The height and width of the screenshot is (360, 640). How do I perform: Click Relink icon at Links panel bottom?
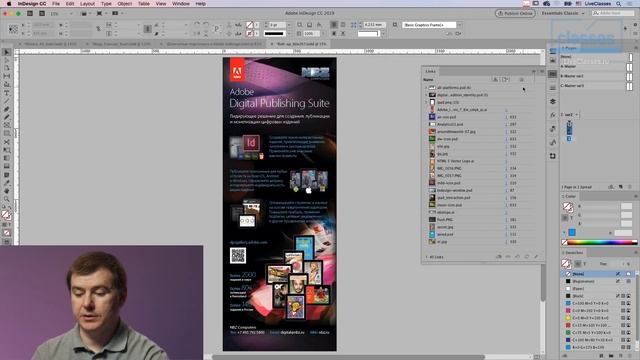click(508, 257)
